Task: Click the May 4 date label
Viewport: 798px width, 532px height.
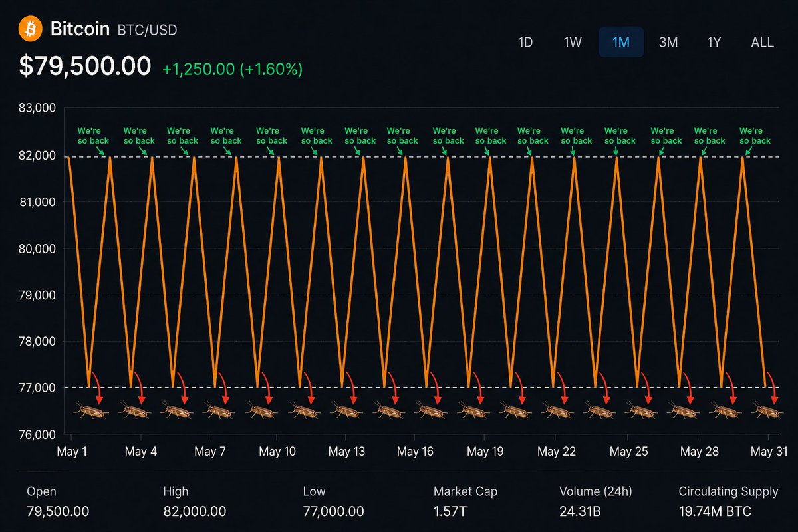Action: tap(141, 452)
